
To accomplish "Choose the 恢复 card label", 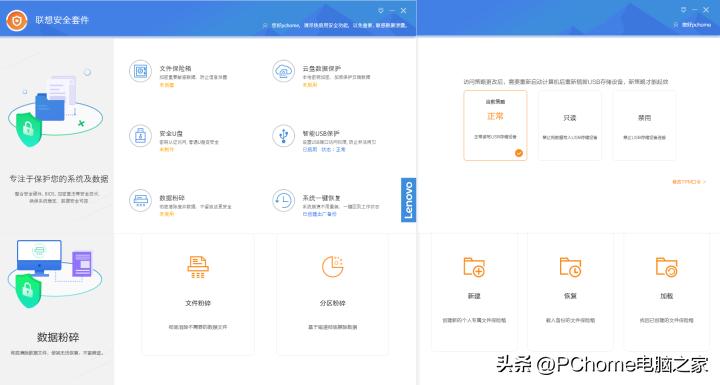I will click(x=570, y=296).
